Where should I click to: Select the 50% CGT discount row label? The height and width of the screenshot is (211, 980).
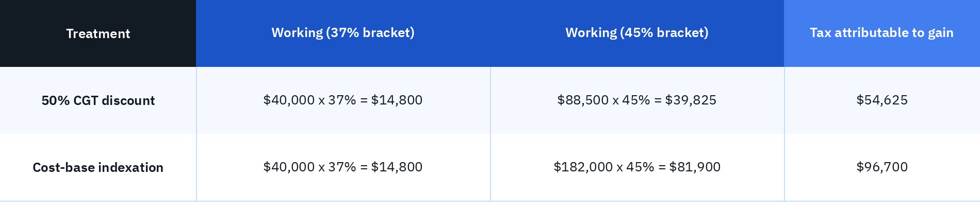tap(98, 100)
